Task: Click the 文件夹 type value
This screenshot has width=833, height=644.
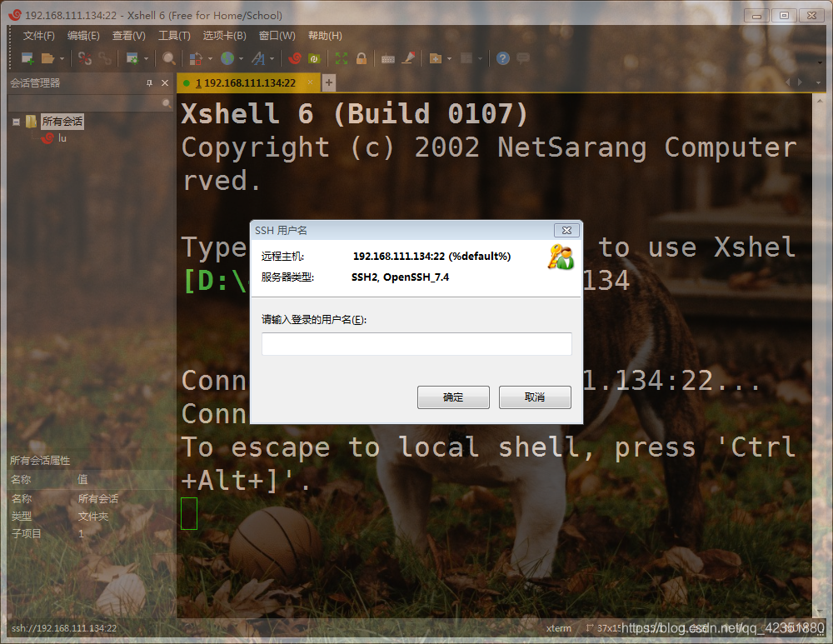Action: point(93,517)
